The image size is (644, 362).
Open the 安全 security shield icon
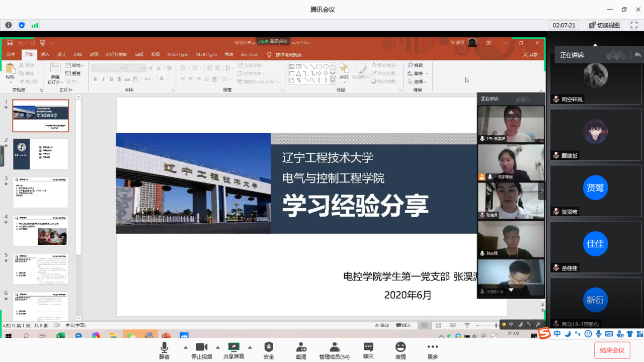(x=269, y=349)
